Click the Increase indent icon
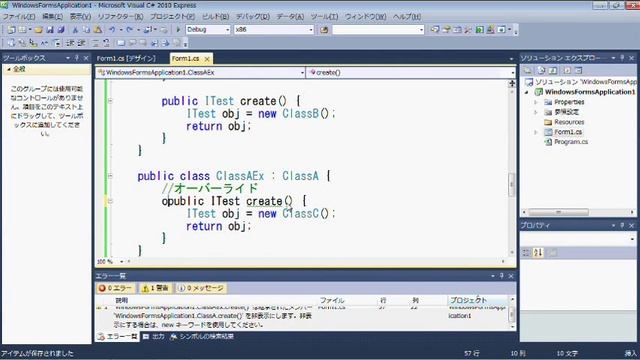Image resolution: width=640 pixels, height=360 pixels. click(81, 42)
